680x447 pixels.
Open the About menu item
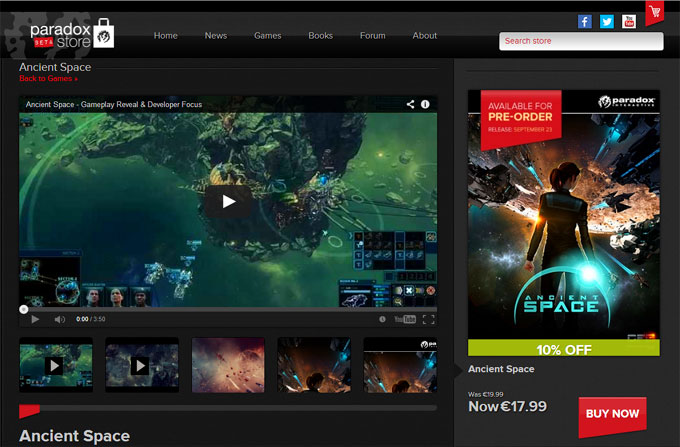[425, 36]
